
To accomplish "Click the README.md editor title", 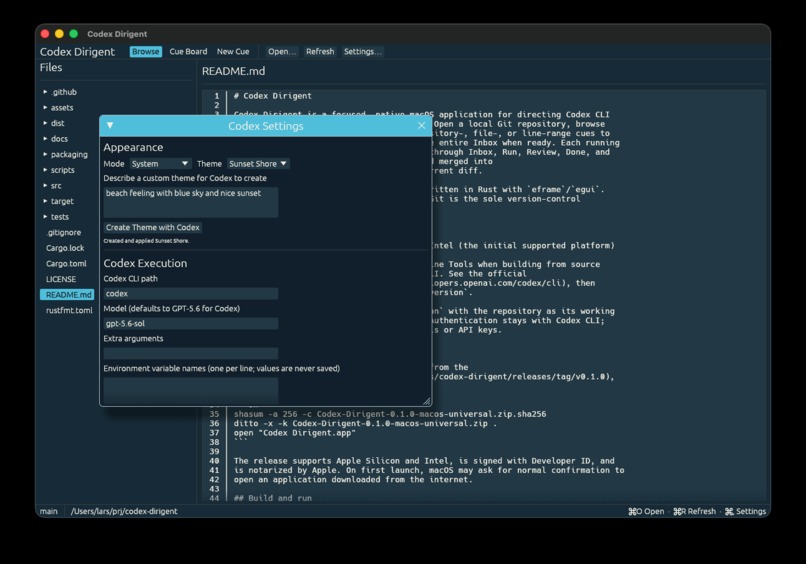I will (x=233, y=71).
